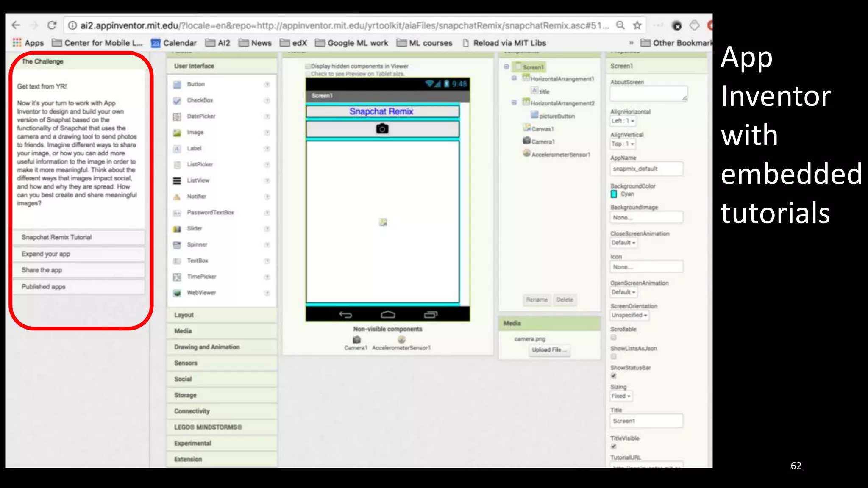Select the PasswordTextBox palette icon
This screenshot has width=868, height=488.
coord(177,213)
